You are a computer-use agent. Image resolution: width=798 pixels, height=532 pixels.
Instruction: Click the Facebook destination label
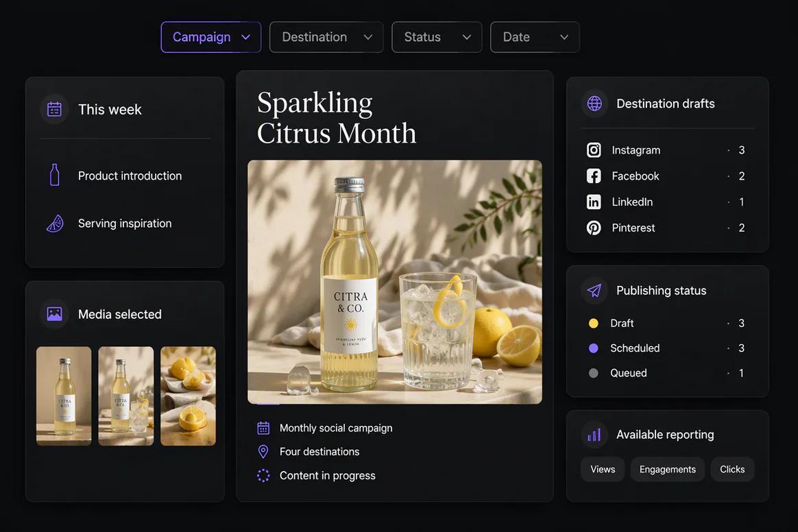pos(635,176)
